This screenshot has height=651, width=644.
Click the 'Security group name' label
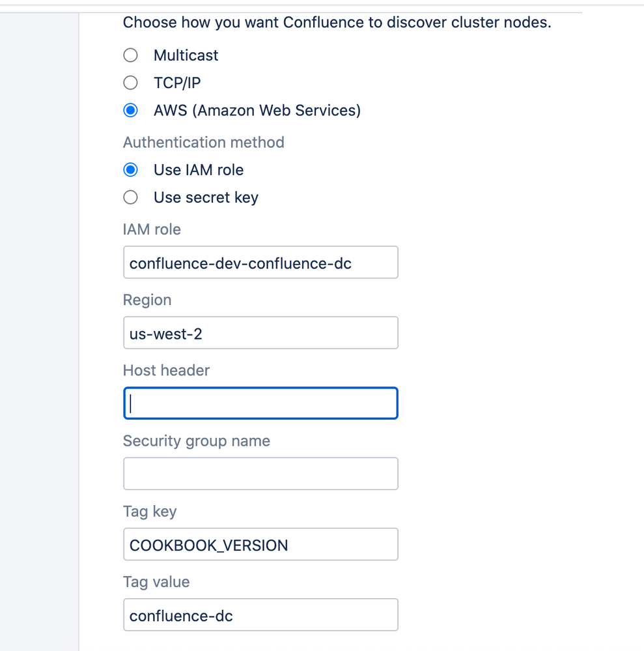(197, 441)
